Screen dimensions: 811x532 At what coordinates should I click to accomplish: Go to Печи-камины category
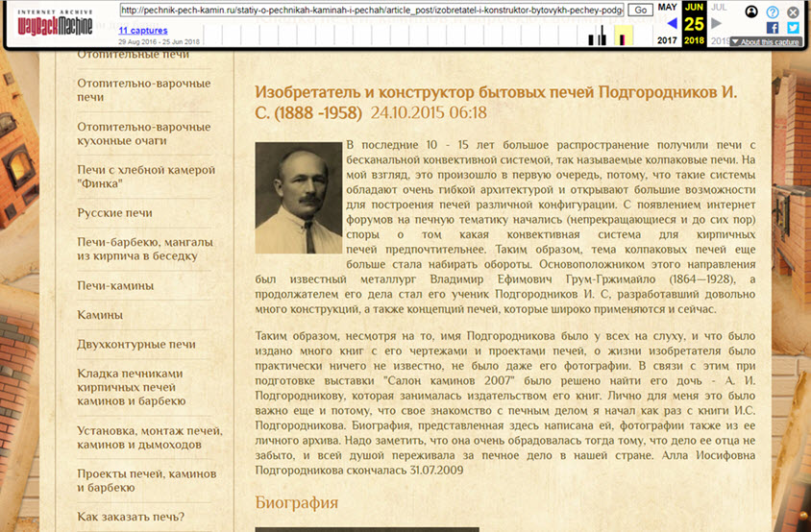(x=112, y=285)
